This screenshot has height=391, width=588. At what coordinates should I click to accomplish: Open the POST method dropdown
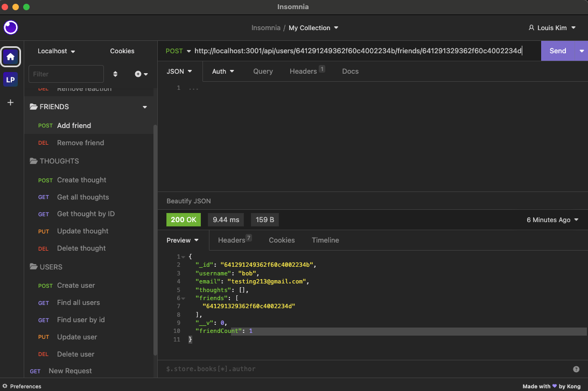tap(177, 51)
